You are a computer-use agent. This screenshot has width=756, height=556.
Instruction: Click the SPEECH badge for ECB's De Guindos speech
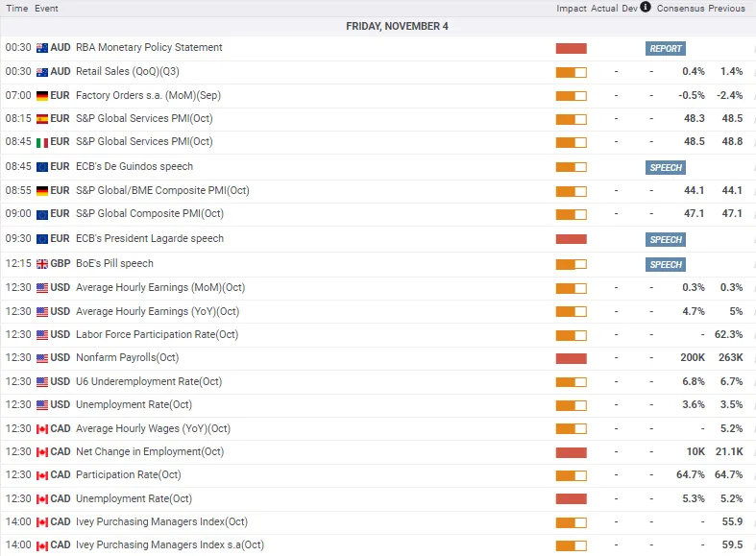coord(666,167)
